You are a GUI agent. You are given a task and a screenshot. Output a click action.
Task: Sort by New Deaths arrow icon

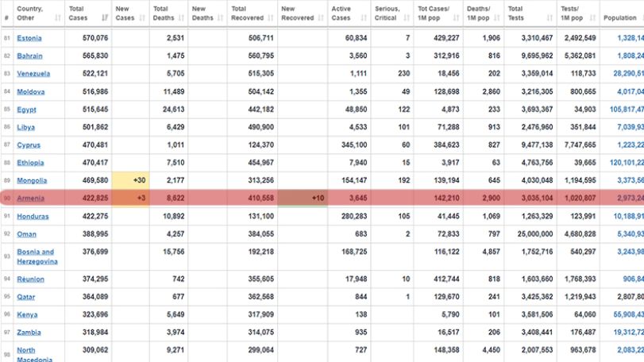(x=220, y=17)
